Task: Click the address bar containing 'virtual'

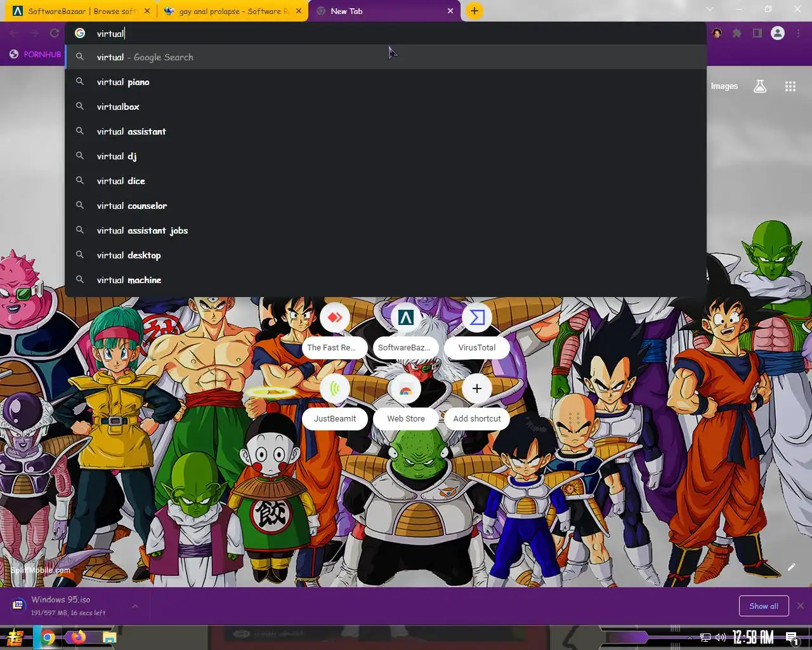Action: coord(386,34)
